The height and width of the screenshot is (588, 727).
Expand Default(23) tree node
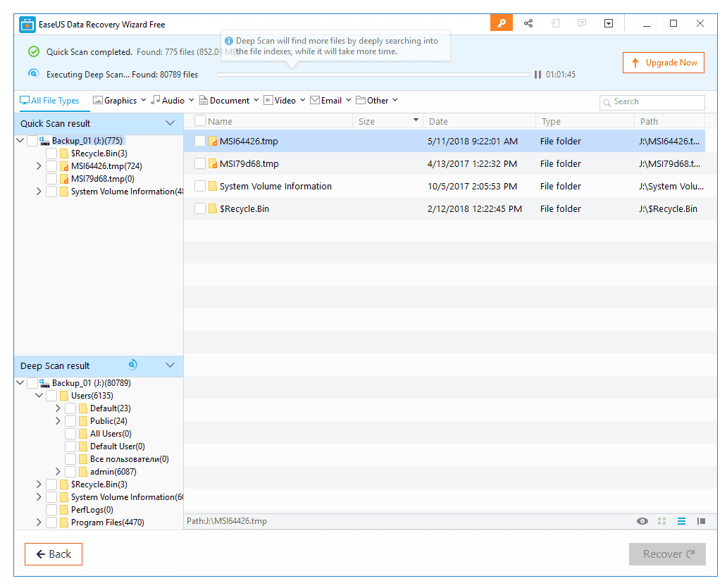[x=58, y=408]
